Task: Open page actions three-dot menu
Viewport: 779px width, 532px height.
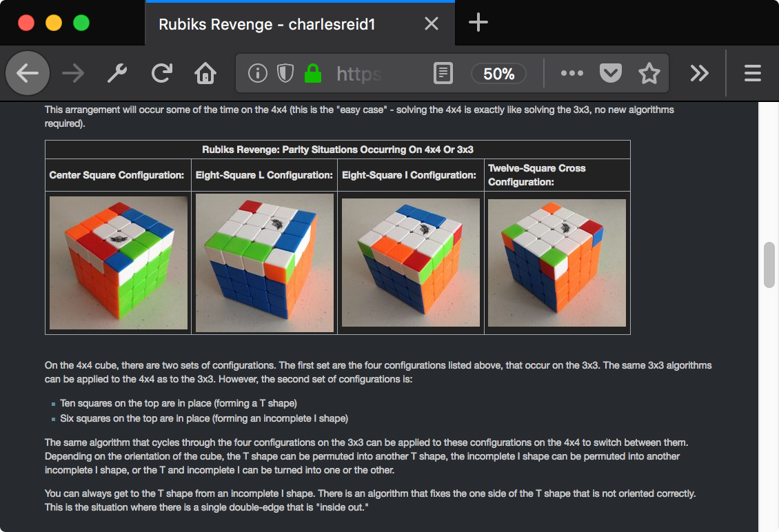Action: coord(571,73)
